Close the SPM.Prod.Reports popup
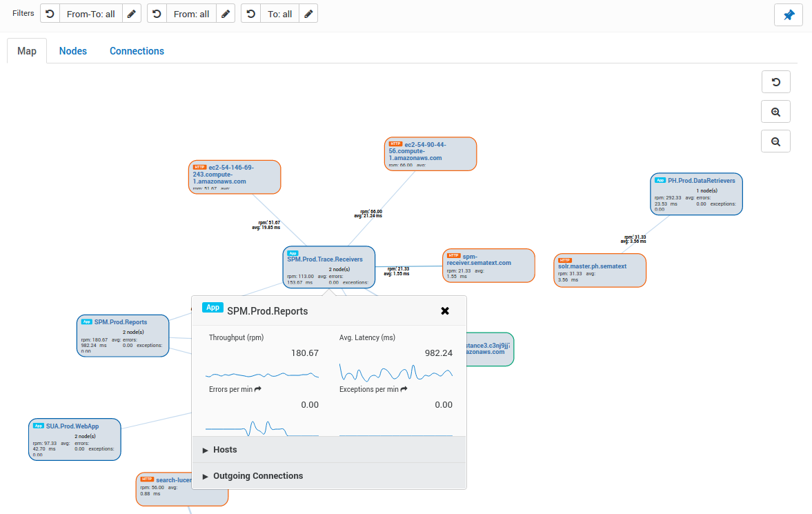 (445, 311)
